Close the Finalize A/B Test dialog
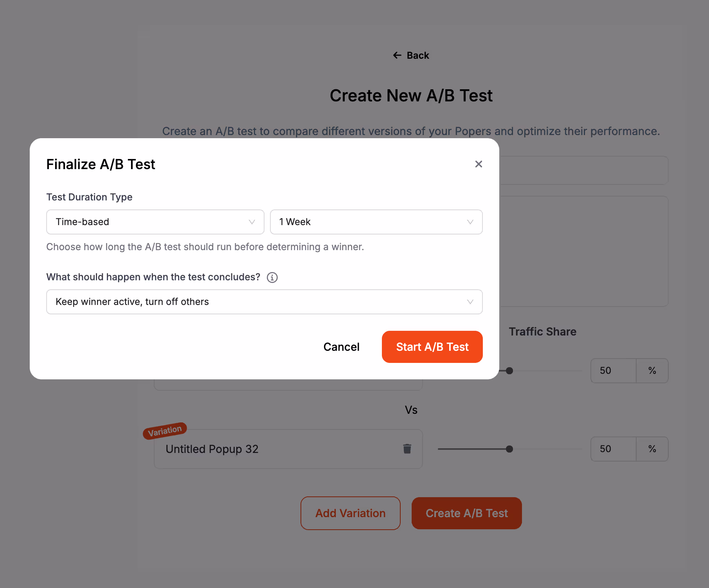The height and width of the screenshot is (588, 709). (479, 164)
